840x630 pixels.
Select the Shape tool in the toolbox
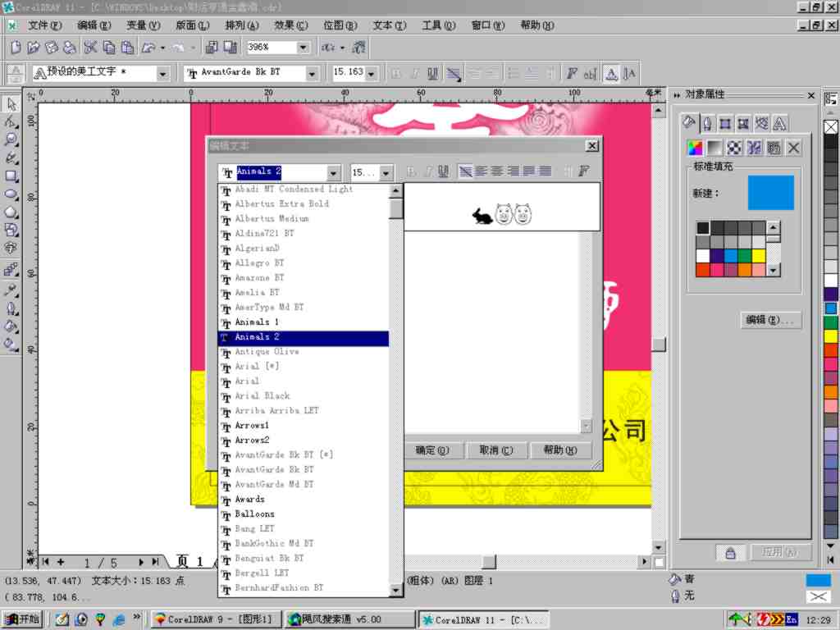pos(11,122)
